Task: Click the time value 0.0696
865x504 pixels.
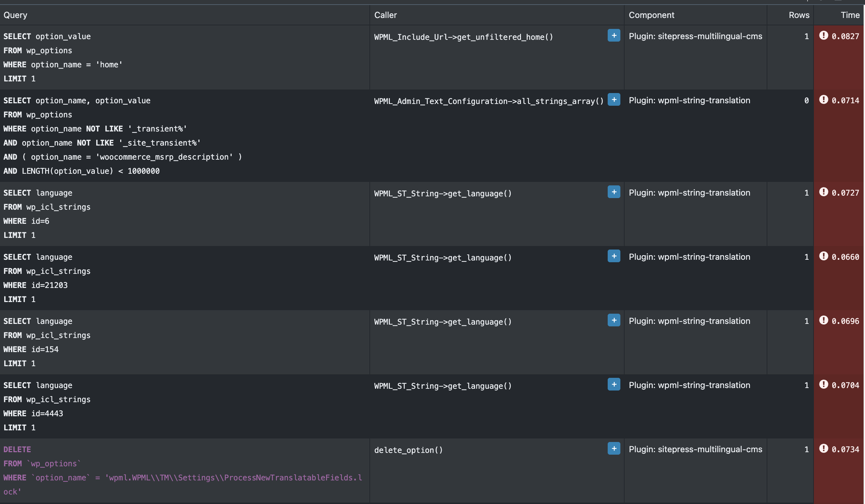Action: pyautogui.click(x=845, y=321)
